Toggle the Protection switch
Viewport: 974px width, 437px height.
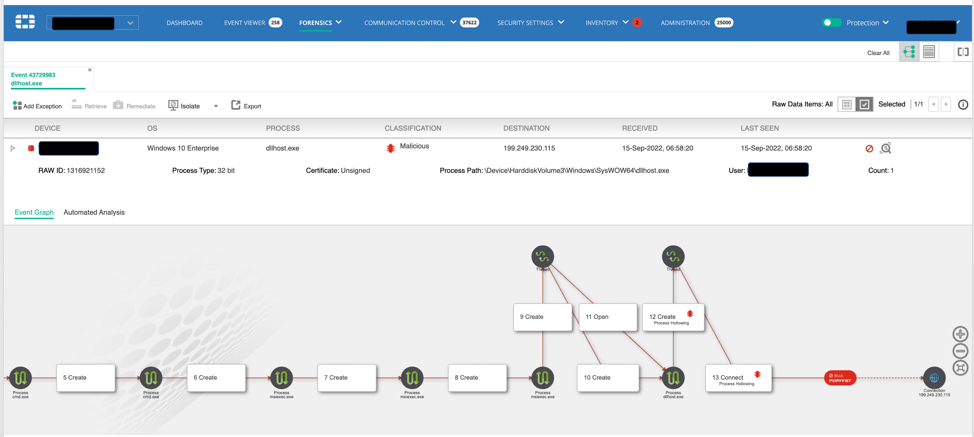832,23
